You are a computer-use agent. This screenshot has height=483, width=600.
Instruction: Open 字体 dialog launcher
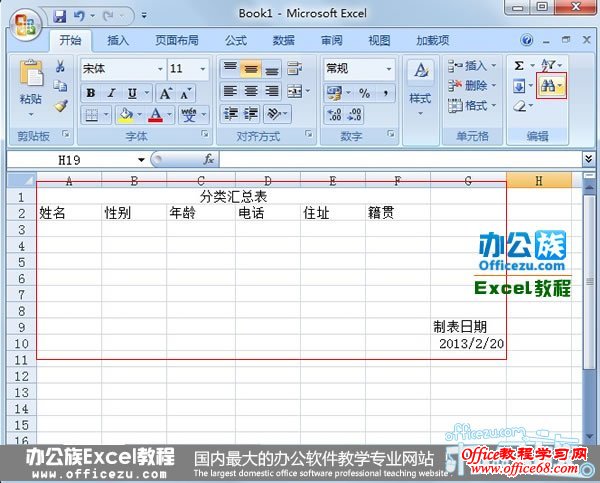pos(205,134)
